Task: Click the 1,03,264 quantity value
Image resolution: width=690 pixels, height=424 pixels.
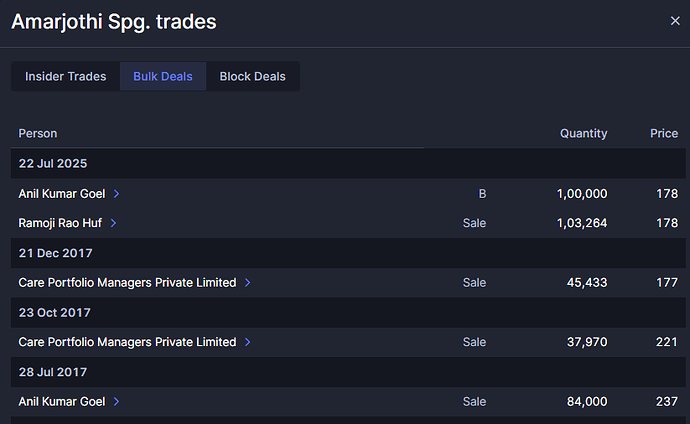Action: click(582, 223)
